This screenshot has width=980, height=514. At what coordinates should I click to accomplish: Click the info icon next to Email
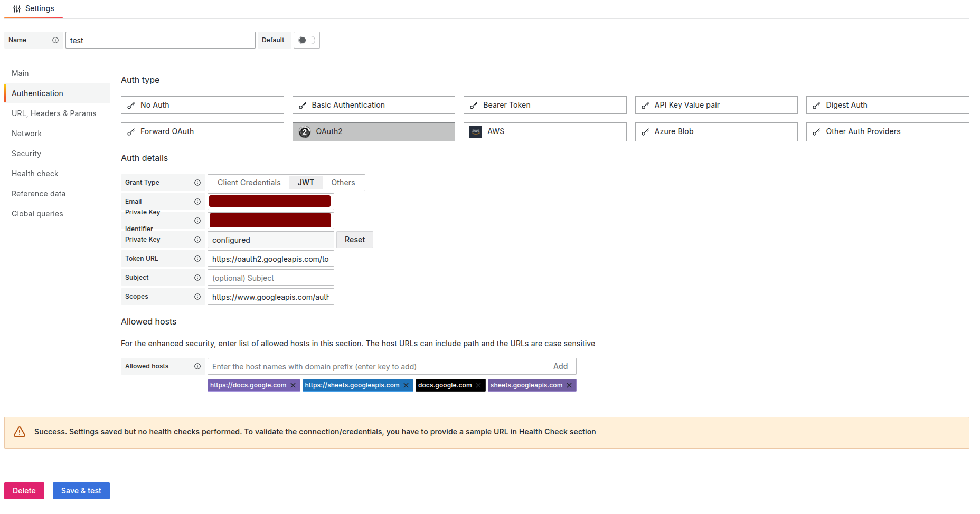coord(197,201)
